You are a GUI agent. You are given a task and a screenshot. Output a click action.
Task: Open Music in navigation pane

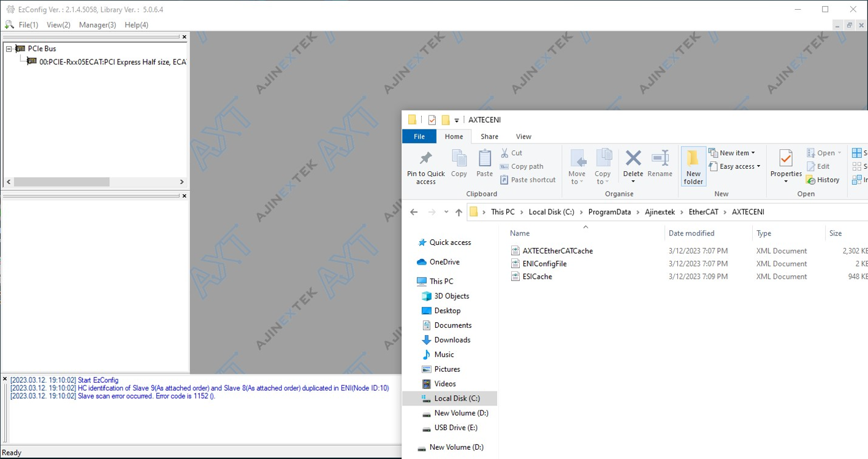pyautogui.click(x=444, y=355)
